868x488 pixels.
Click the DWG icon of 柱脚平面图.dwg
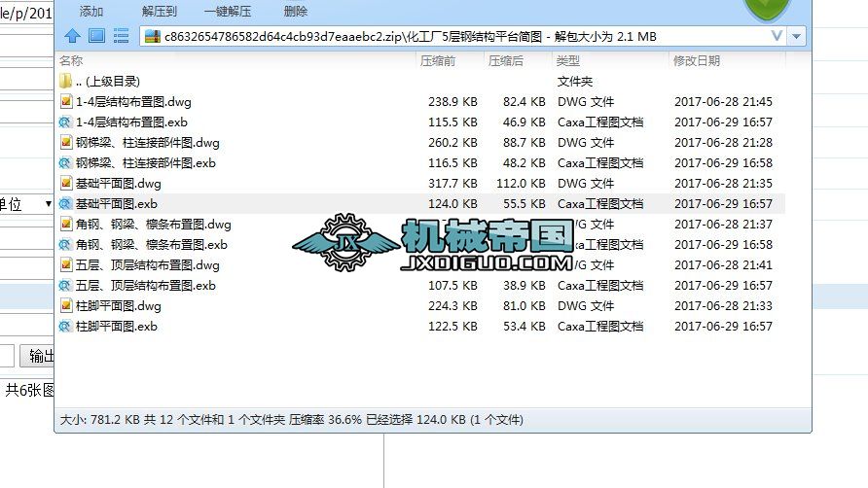(66, 306)
